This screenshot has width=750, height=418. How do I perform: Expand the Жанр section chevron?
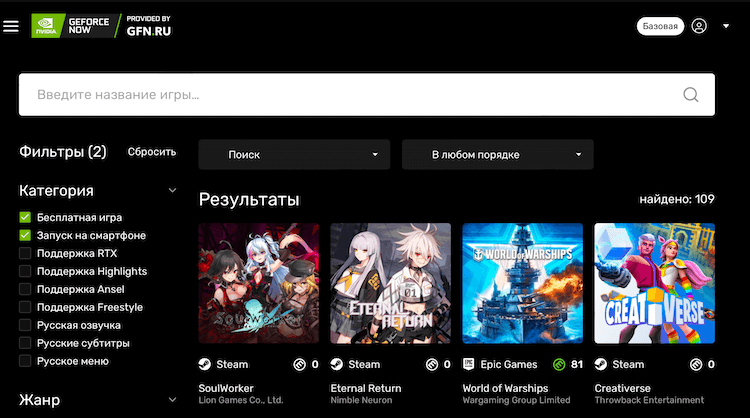(x=172, y=399)
